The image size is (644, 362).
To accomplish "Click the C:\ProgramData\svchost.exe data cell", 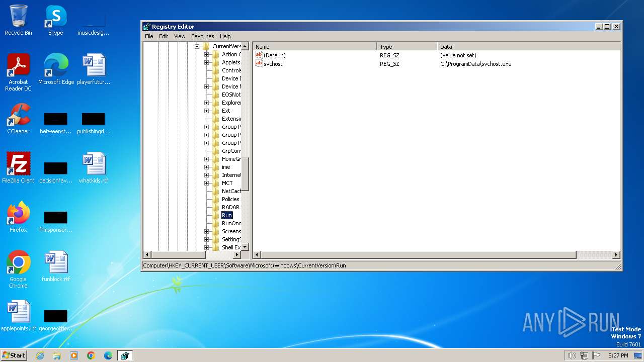I will click(475, 63).
